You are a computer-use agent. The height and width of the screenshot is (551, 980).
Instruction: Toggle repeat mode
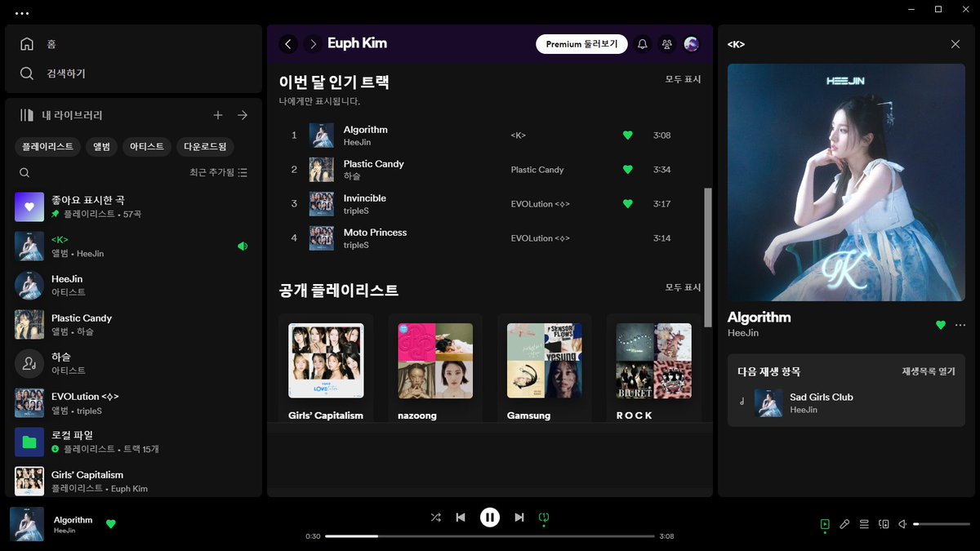(x=544, y=517)
